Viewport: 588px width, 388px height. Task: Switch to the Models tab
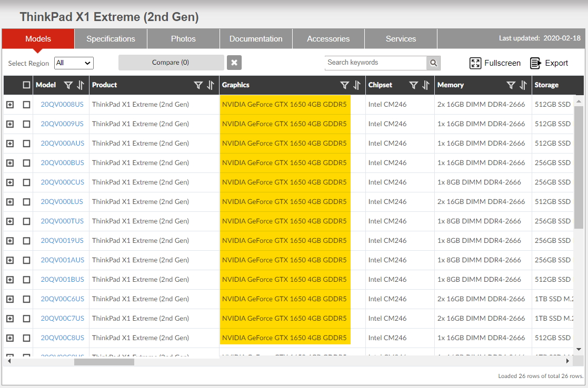[x=38, y=39]
